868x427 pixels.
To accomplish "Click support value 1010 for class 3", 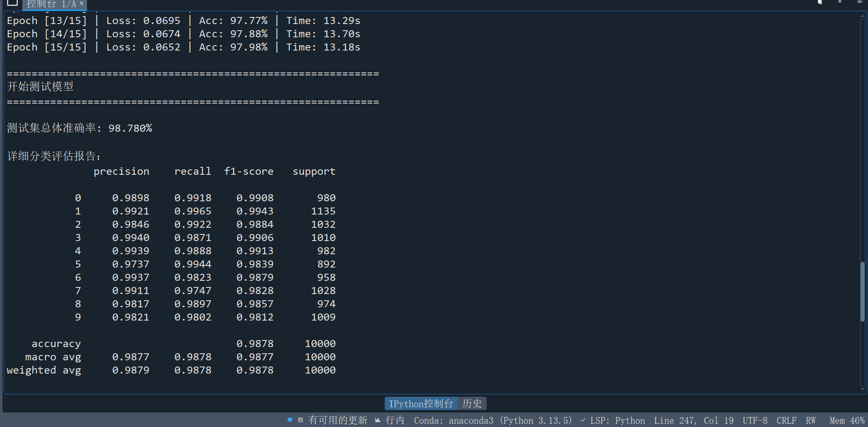I will tap(323, 238).
